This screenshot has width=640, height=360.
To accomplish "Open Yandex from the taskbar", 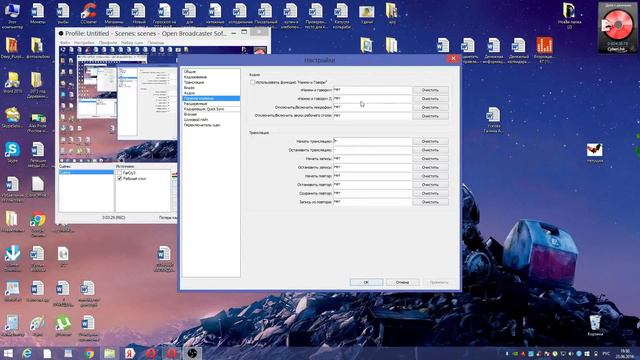I will pyautogui.click(x=130, y=353).
